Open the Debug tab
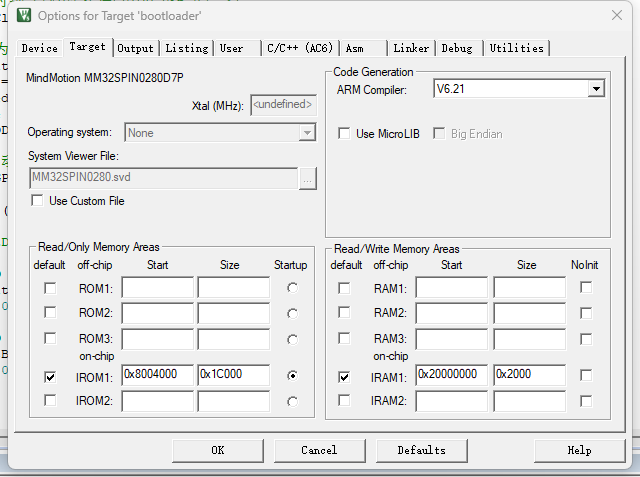This screenshot has height=477, width=640. (x=457, y=48)
